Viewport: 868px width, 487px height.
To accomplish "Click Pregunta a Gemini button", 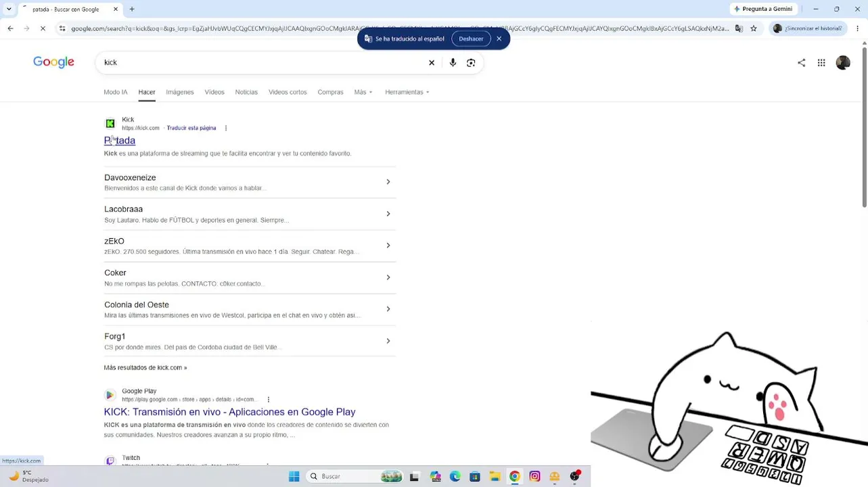I will tap(762, 9).
